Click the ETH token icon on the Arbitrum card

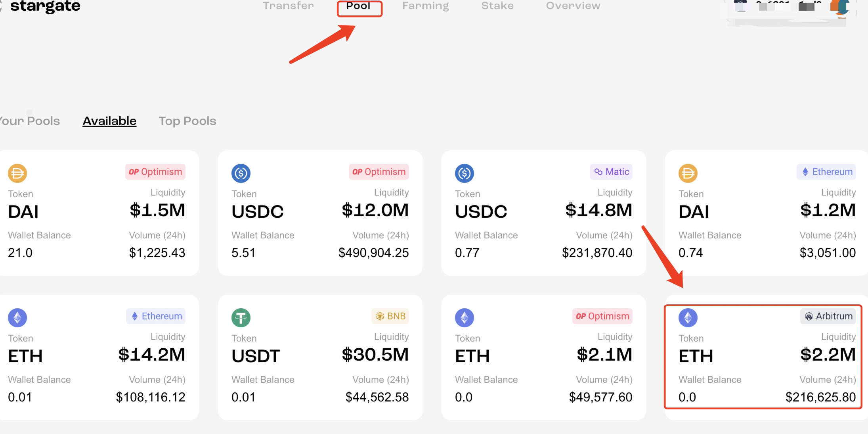pyautogui.click(x=688, y=318)
